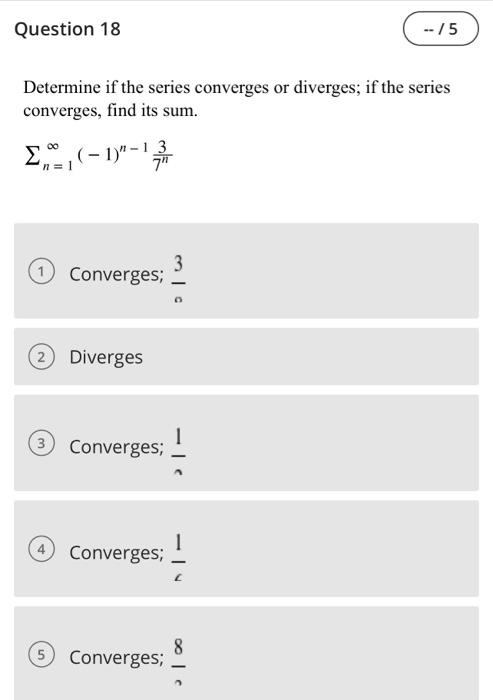Click the Converges text in option 1
The image size is (493, 700).
click(117, 274)
